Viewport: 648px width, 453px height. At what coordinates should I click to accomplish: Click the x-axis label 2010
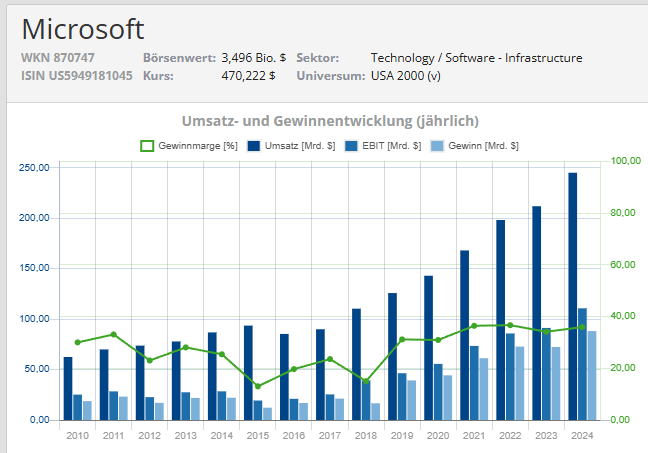pos(78,436)
